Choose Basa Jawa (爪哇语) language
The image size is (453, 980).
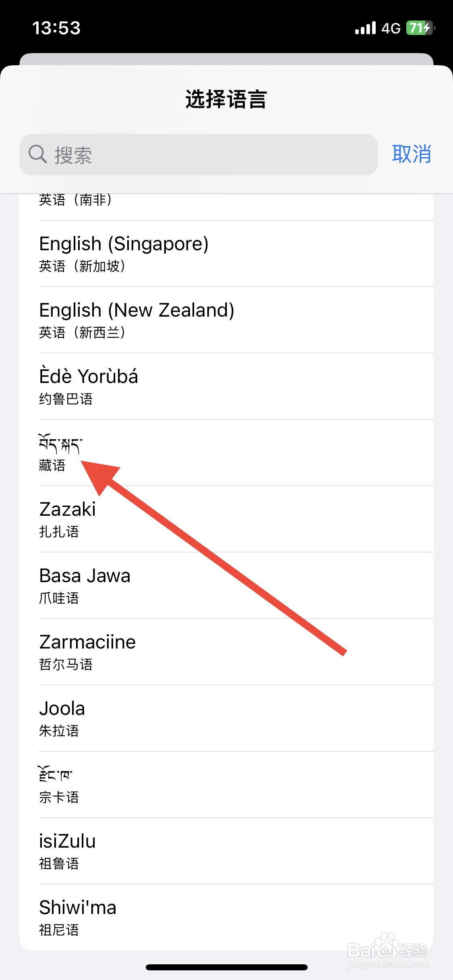point(225,585)
